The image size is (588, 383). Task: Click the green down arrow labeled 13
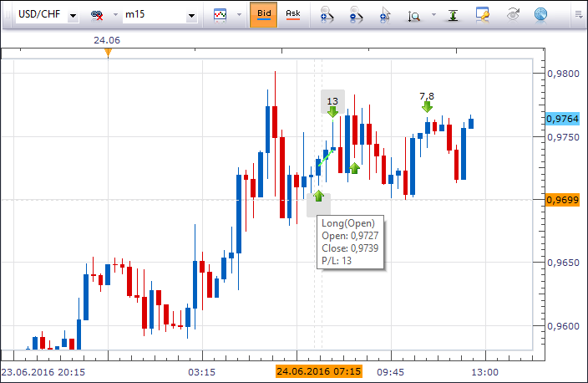(332, 112)
